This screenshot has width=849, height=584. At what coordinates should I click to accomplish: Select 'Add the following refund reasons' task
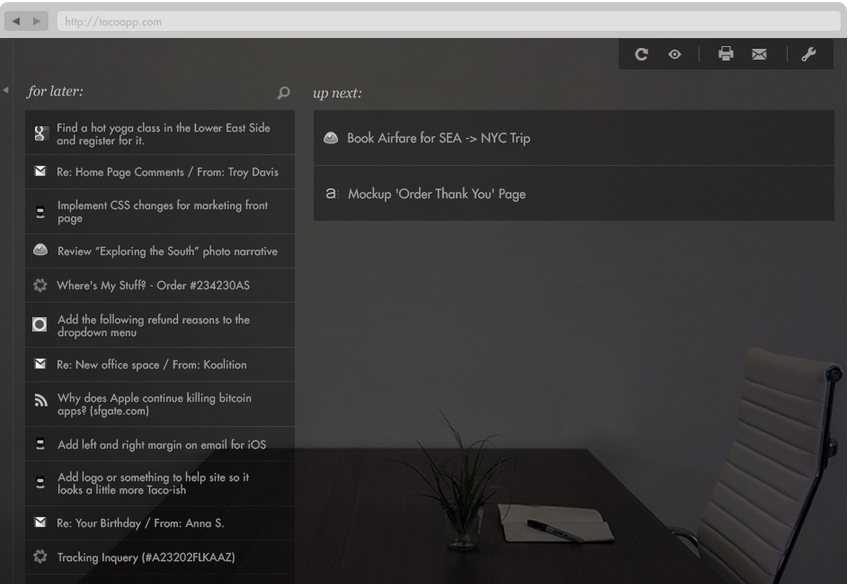[x=160, y=325]
